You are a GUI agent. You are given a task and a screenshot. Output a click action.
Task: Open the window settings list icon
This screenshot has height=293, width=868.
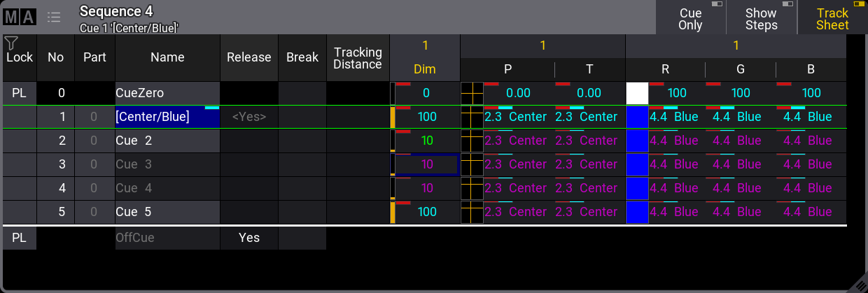point(54,17)
